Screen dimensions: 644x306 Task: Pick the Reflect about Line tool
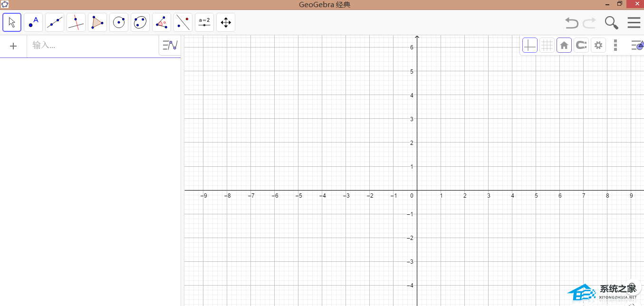pos(183,22)
